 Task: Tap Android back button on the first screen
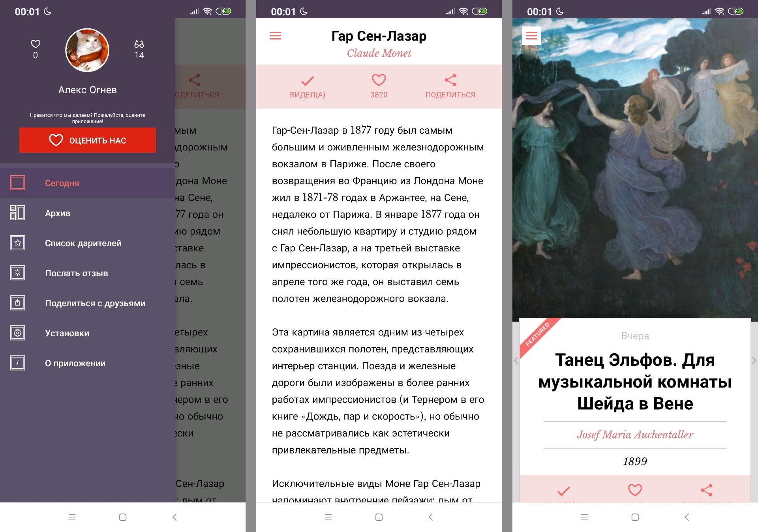174,517
